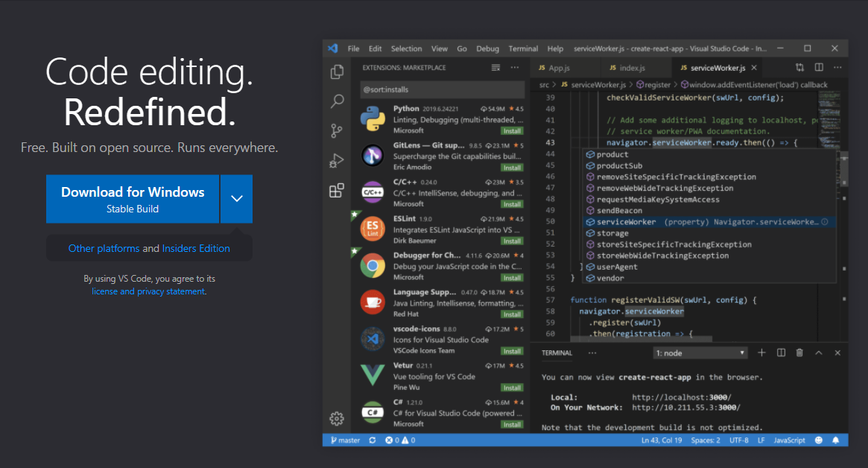Open the editor more actions ellipsis

tap(837, 68)
